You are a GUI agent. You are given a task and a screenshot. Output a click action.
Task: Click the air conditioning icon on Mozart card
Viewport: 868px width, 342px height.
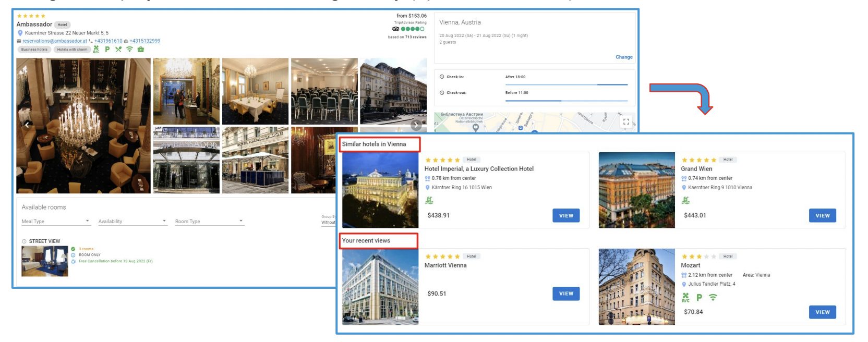tap(686, 297)
